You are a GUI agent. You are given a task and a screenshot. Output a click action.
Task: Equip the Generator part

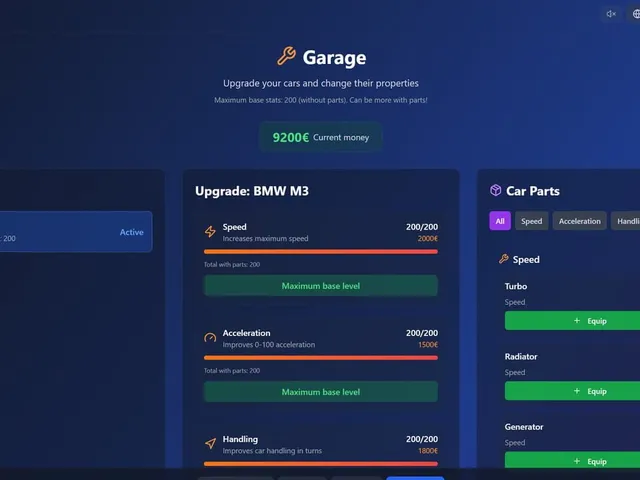coord(572,460)
